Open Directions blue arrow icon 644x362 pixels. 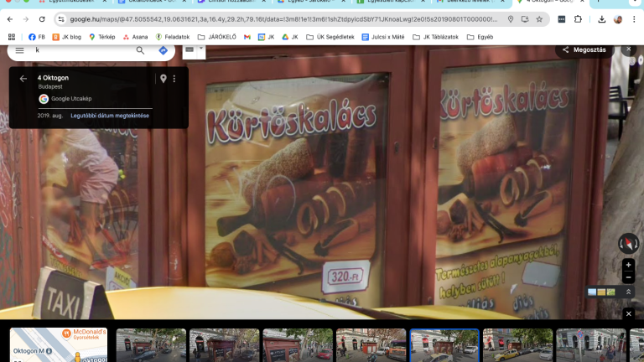point(163,50)
